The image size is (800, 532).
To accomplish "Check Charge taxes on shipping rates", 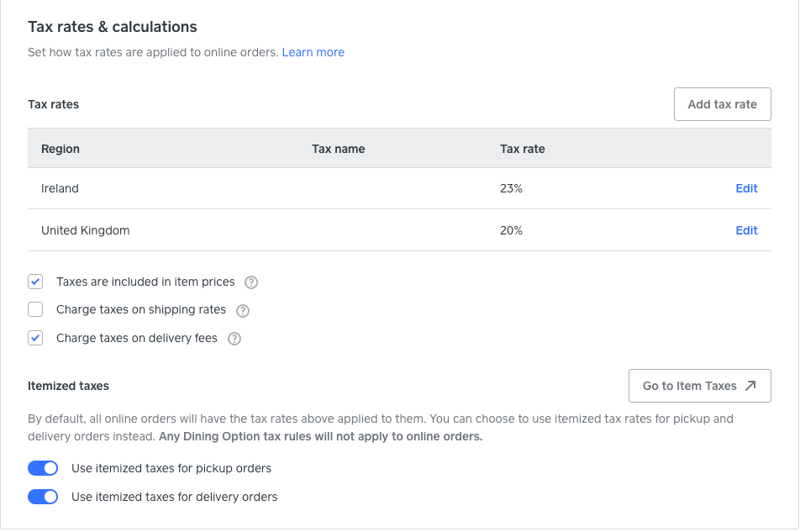I will click(35, 309).
